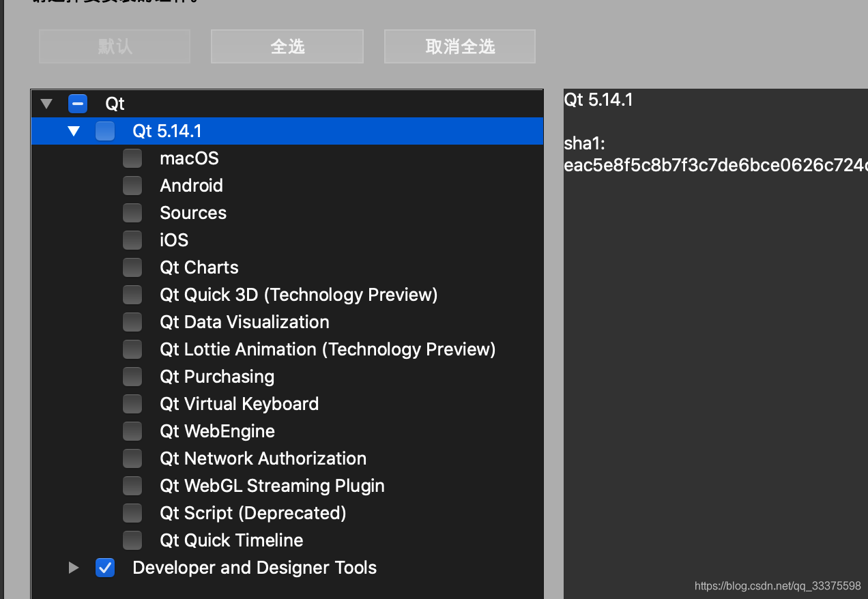868x599 pixels.
Task: Select the Qt Quick Timeline row text
Action: tap(231, 540)
